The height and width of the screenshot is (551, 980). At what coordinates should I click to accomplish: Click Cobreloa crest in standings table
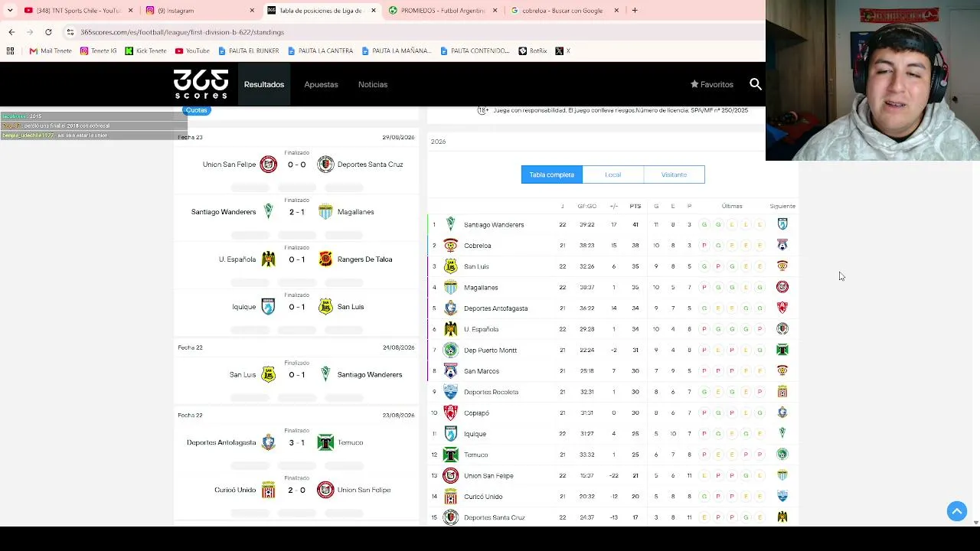point(451,246)
